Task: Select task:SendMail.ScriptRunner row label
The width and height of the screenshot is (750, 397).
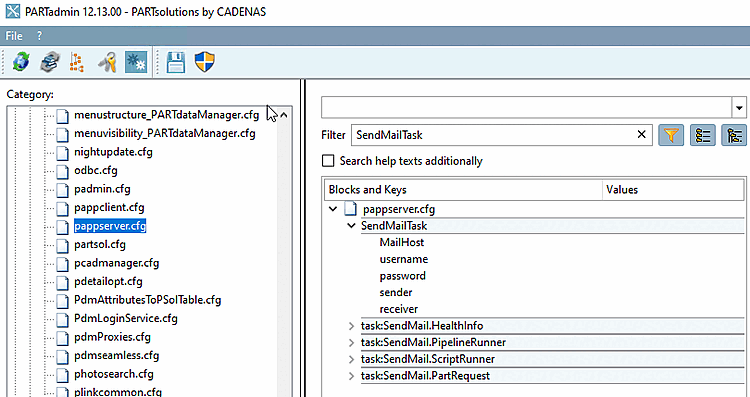Action: pyautogui.click(x=428, y=360)
